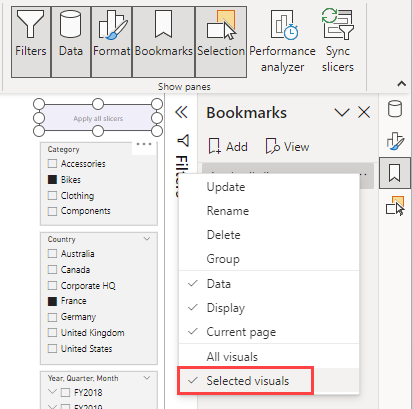Open Format pane from side rail
This screenshot has height=409, width=413.
(x=395, y=141)
